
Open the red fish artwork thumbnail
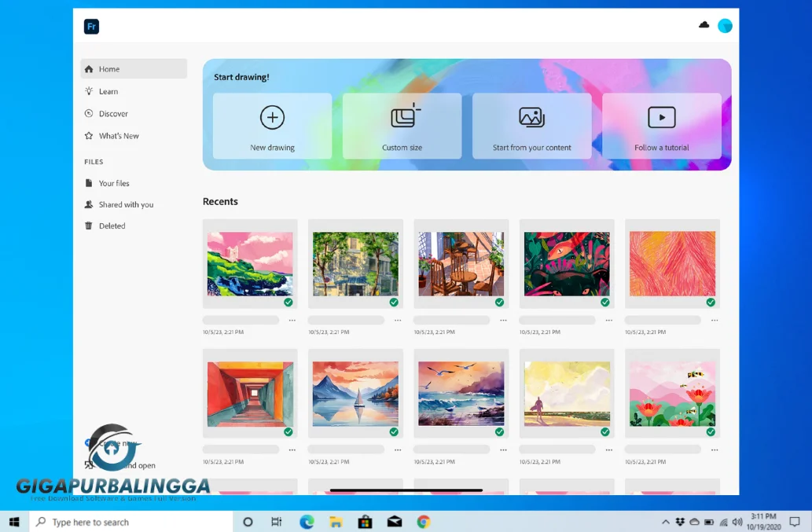coord(567,265)
